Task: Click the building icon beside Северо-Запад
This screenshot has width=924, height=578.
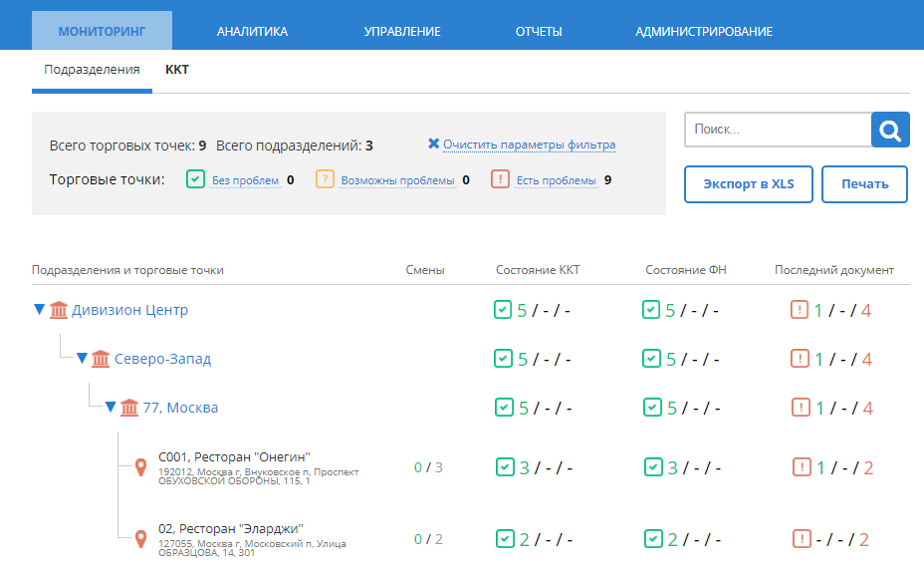Action: tap(101, 359)
